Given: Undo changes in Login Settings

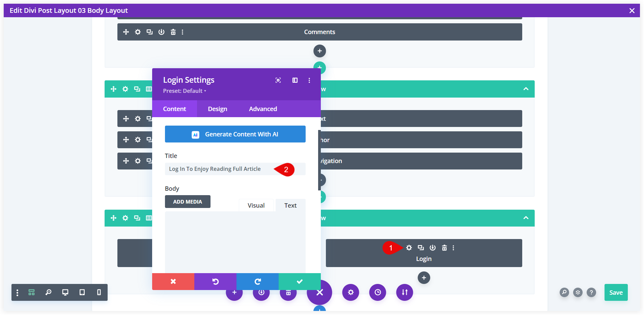Looking at the screenshot, I should click(215, 282).
